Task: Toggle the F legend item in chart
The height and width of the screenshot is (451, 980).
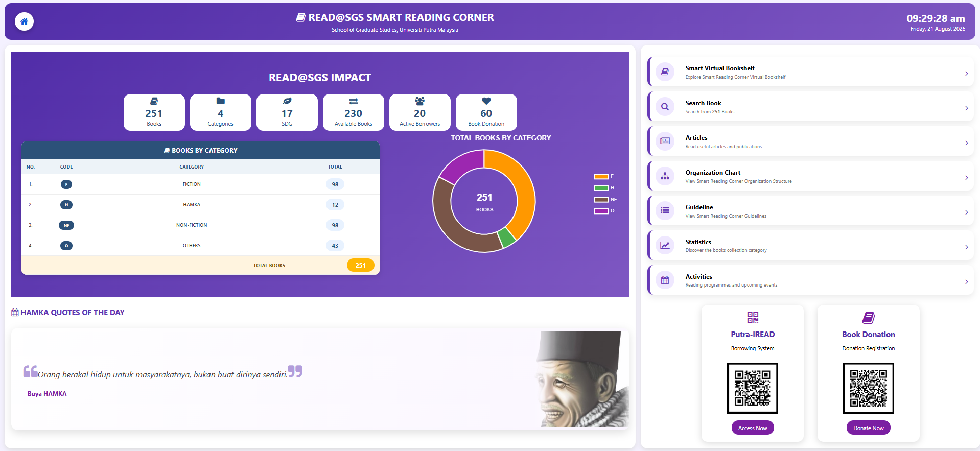Action: click(604, 176)
